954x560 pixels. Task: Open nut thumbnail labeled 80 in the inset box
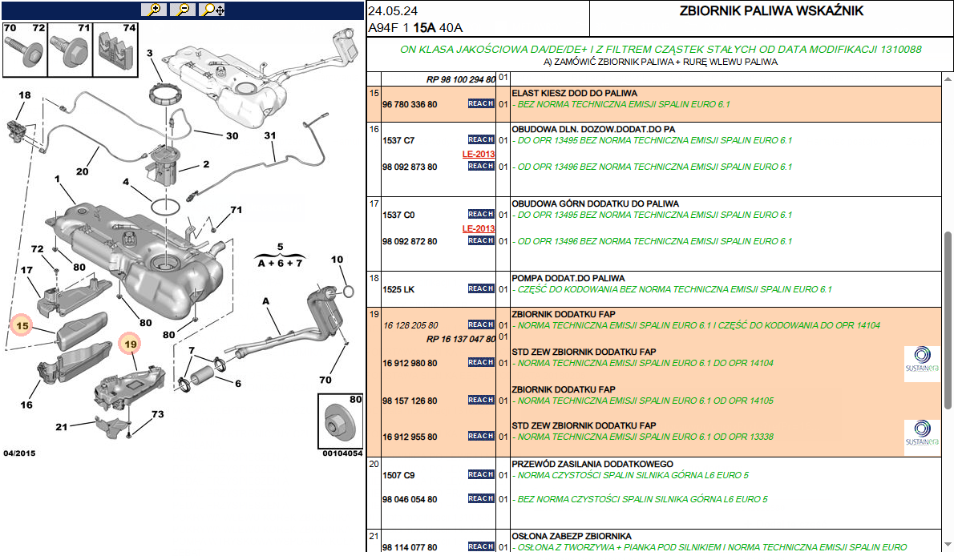tap(341, 421)
